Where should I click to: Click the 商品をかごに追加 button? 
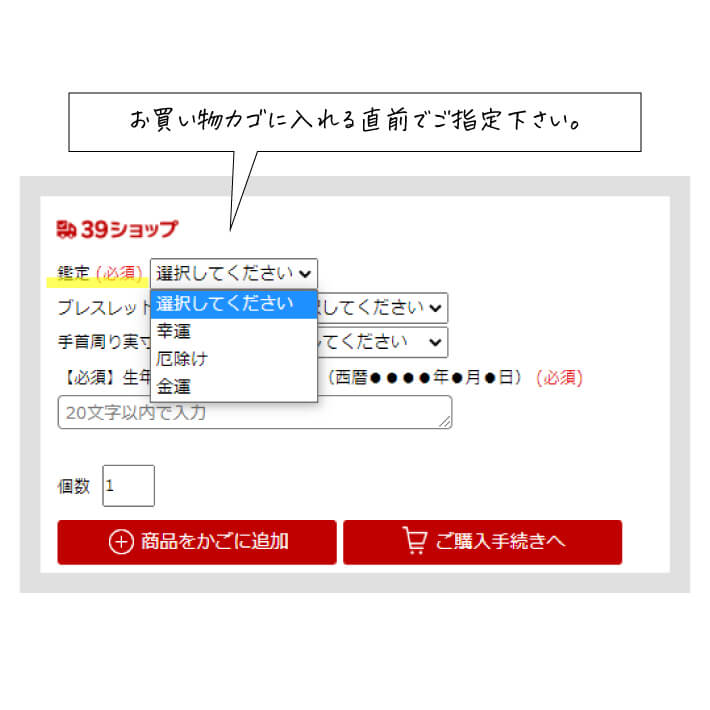click(197, 542)
